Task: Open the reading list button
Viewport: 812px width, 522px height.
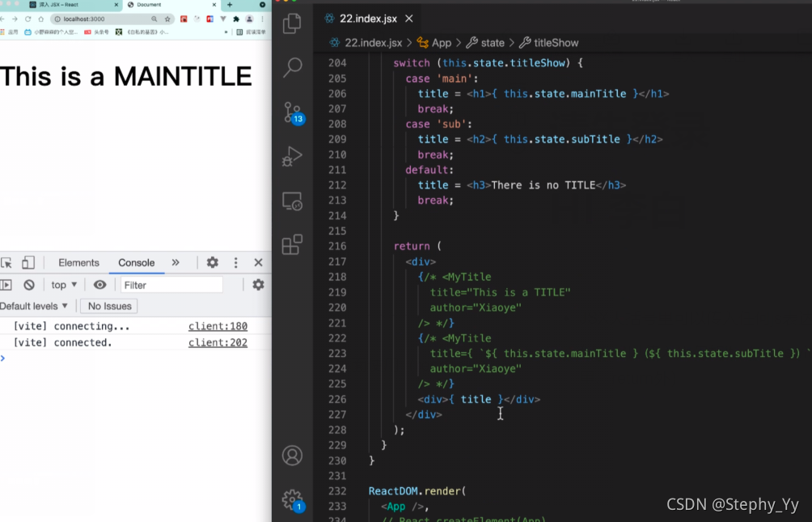Action: pyautogui.click(x=252, y=32)
